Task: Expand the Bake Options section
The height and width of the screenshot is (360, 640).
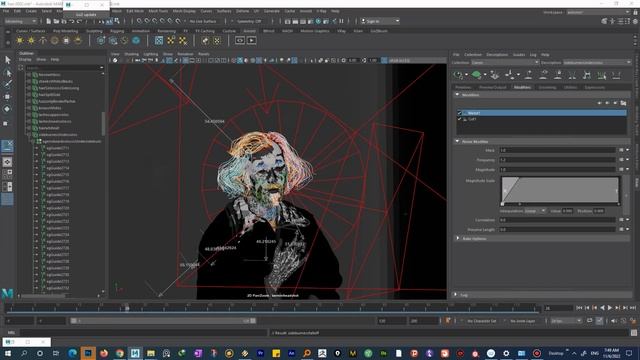Action: 458,238
